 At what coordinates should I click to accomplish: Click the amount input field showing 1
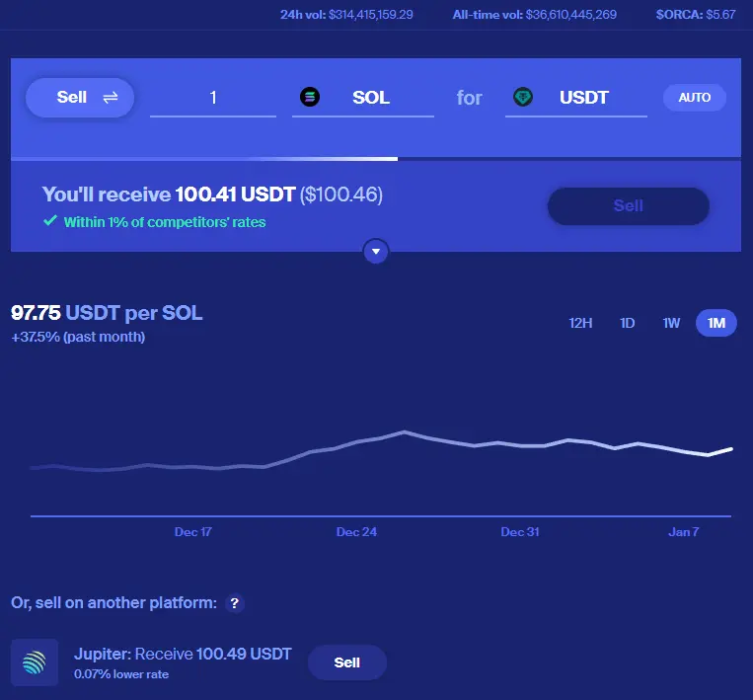point(213,99)
